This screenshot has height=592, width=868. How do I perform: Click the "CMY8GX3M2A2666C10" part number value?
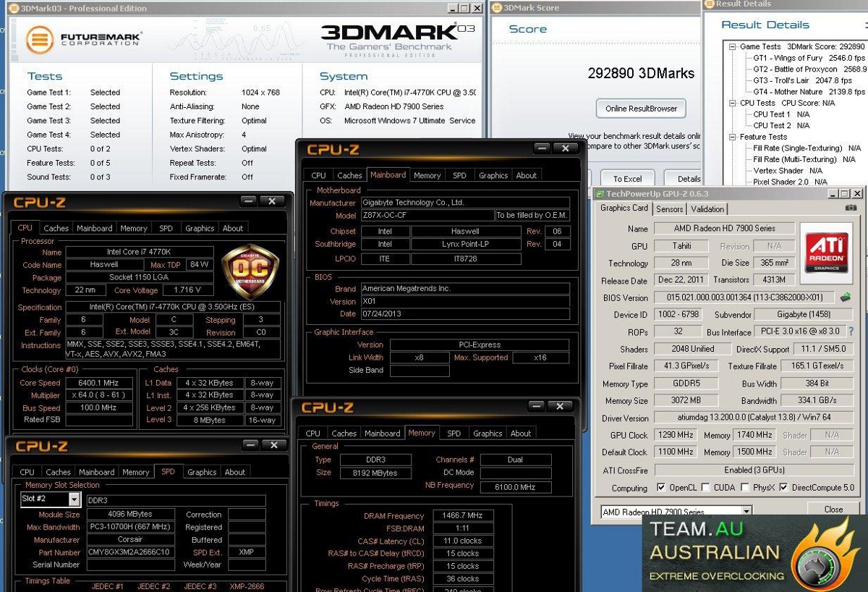tap(131, 552)
